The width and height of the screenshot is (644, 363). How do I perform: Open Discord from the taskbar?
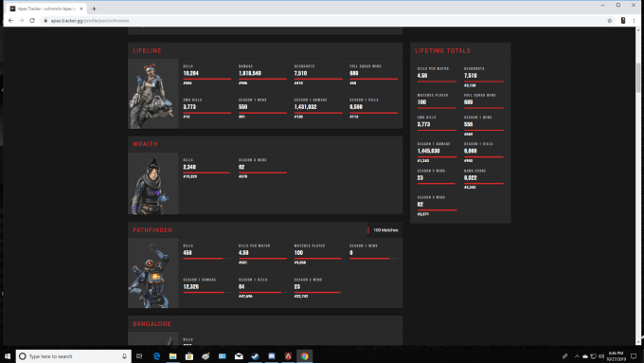[272, 356]
